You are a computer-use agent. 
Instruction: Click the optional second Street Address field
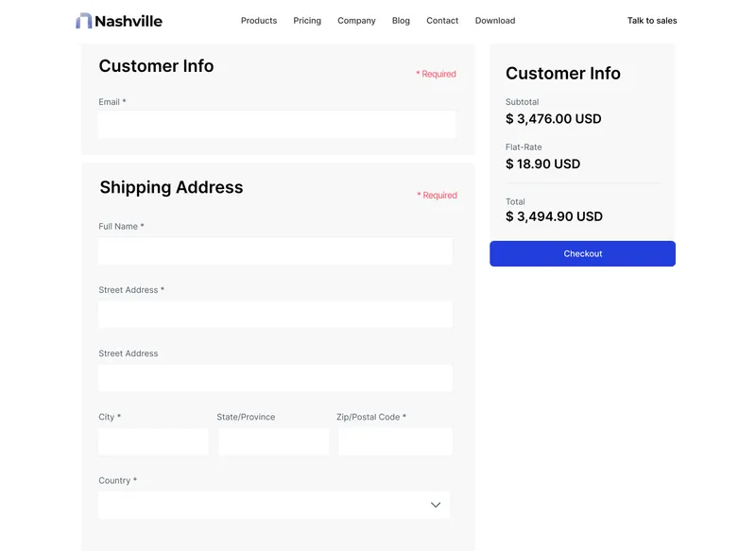pos(274,377)
